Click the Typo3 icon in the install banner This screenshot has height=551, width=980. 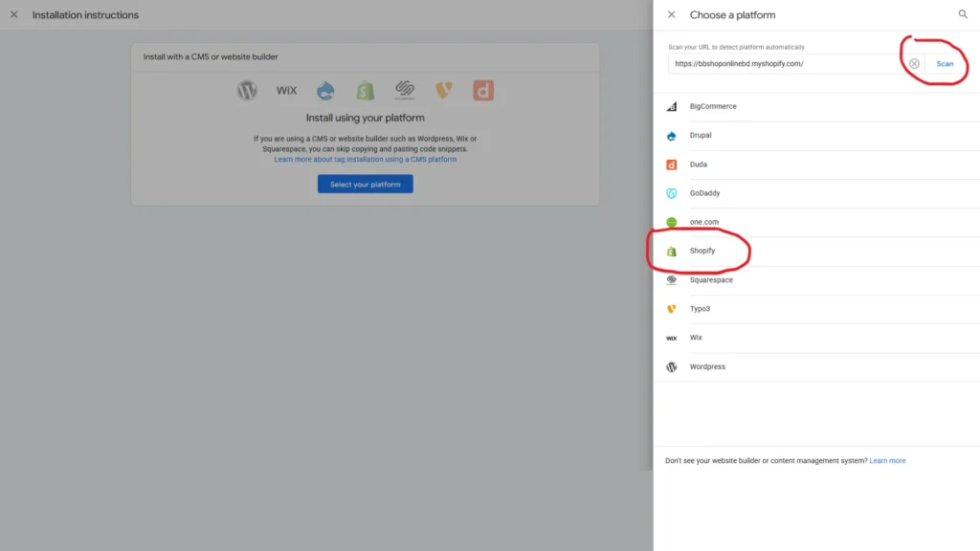443,90
